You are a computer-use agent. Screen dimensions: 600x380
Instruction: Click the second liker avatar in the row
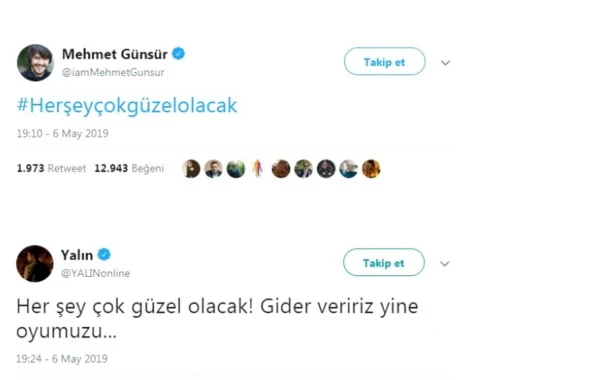214,169
